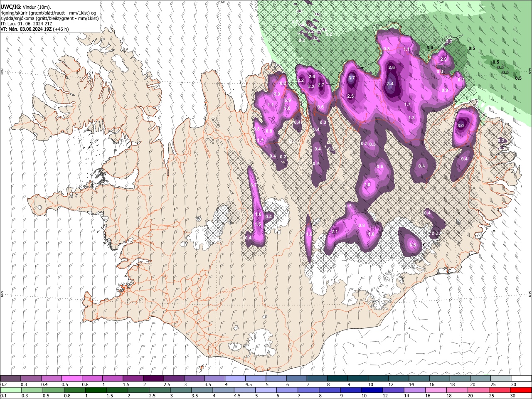
Task: Click the 20W longitude label at the top edge
Action: tap(221, 2)
